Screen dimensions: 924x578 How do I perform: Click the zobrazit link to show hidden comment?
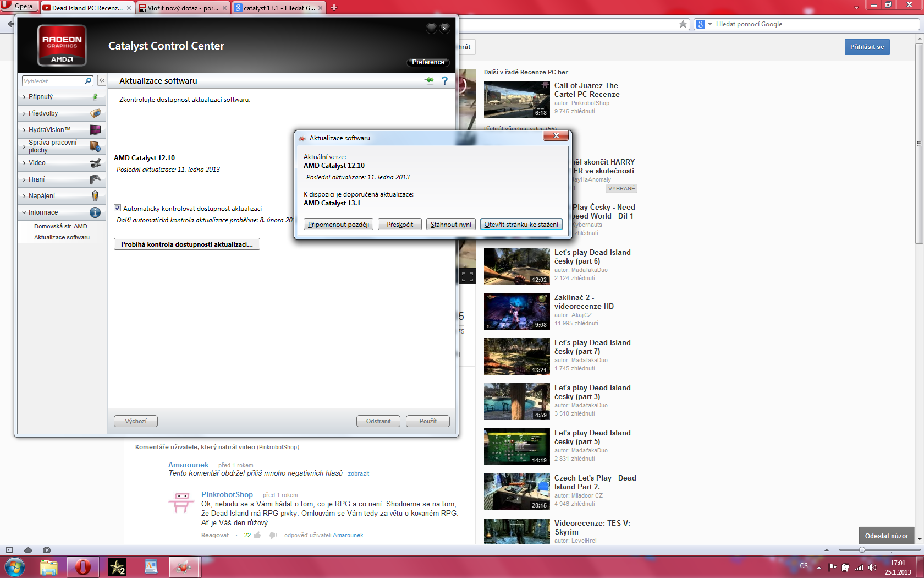tap(359, 473)
